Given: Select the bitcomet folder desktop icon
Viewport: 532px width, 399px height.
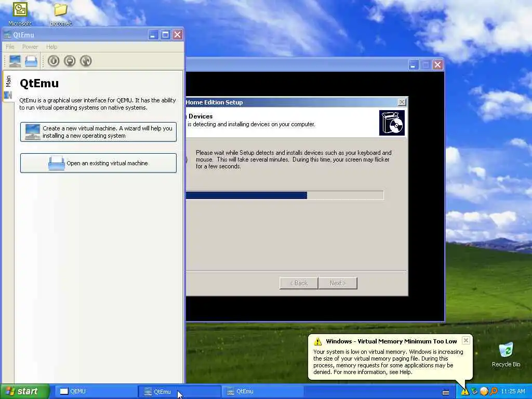Looking at the screenshot, I should tap(60, 14).
